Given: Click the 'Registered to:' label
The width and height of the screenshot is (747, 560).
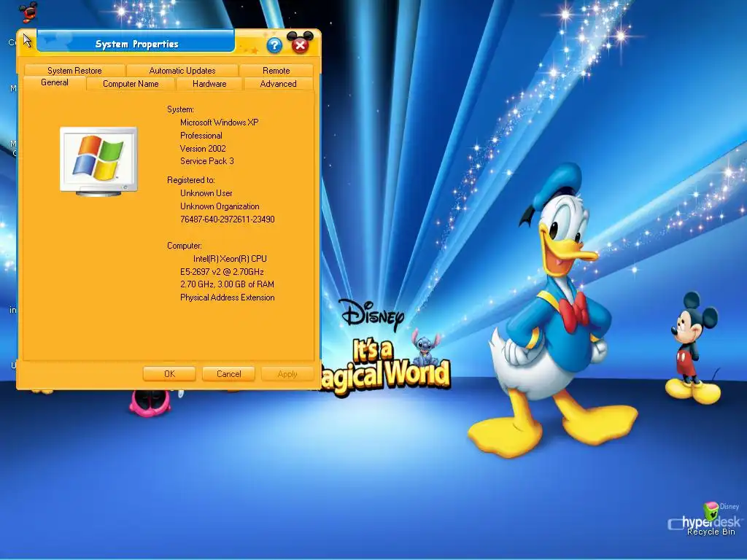Looking at the screenshot, I should pyautogui.click(x=191, y=180).
